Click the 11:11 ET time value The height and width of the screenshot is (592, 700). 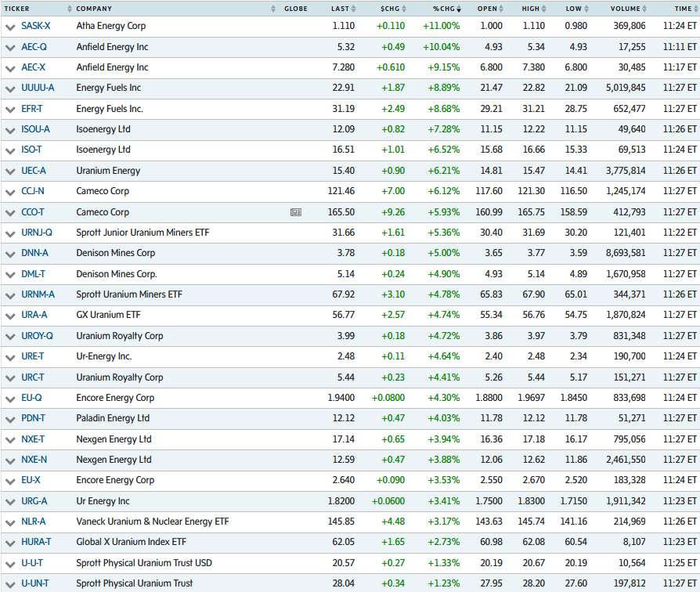point(680,47)
